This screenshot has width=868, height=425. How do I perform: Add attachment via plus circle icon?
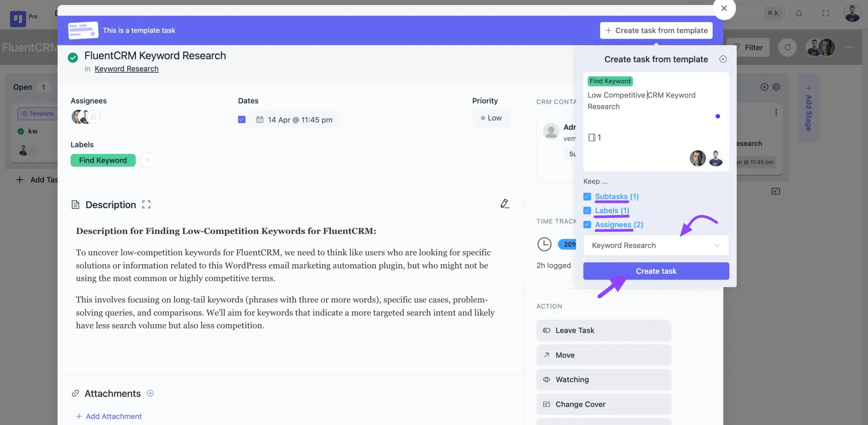pos(150,393)
